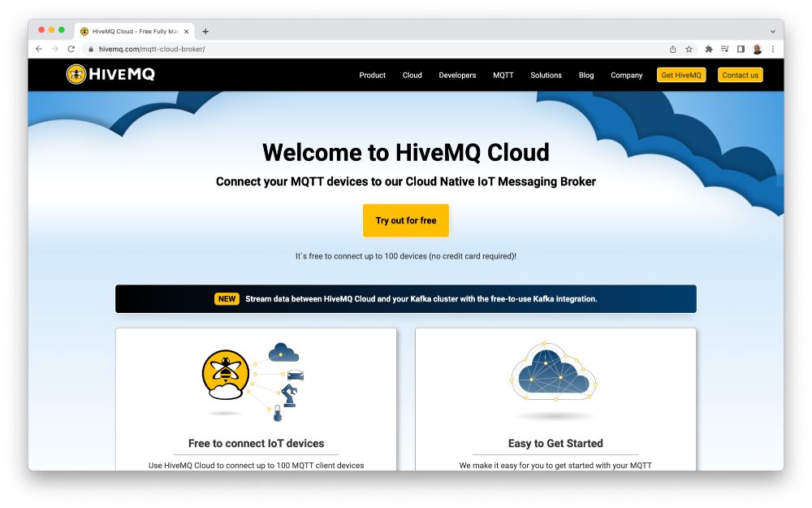The width and height of the screenshot is (812, 508).
Task: Bookmark this page with the star icon
Action: pyautogui.click(x=689, y=50)
